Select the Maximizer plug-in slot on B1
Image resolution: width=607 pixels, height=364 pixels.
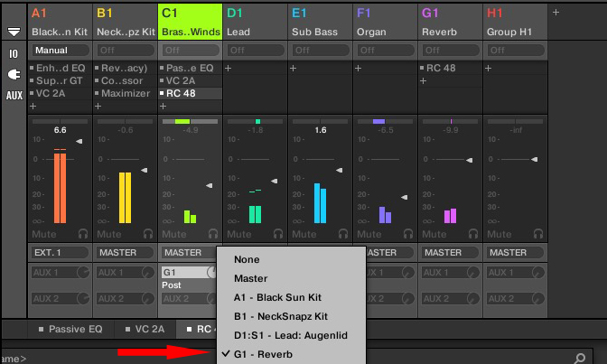(x=125, y=93)
